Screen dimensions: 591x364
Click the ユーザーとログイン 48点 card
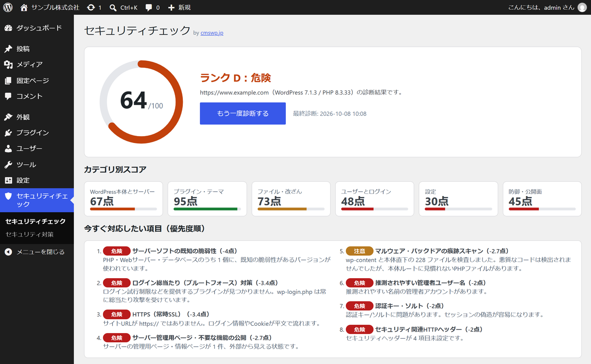(374, 199)
